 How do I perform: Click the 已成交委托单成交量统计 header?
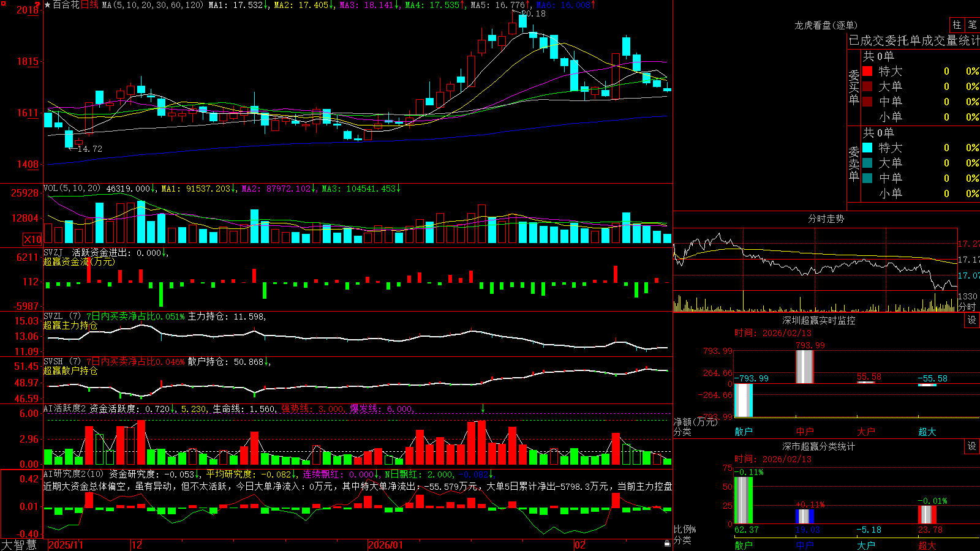(914, 40)
